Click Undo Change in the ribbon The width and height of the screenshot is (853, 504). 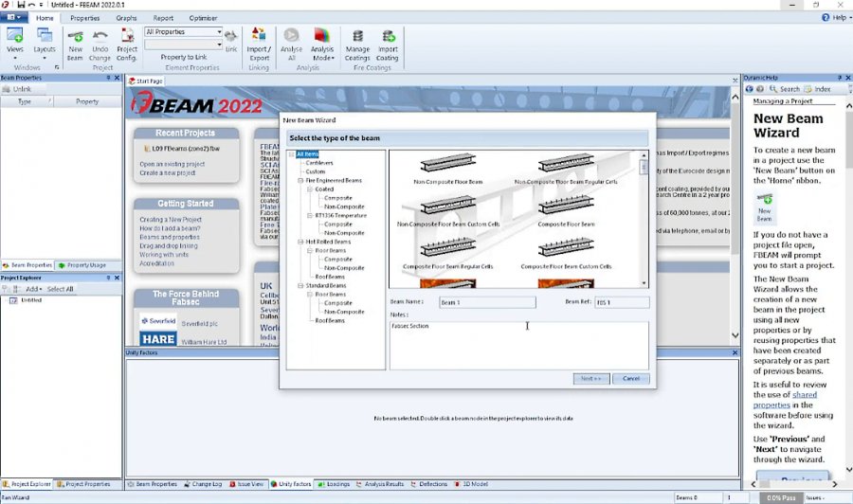click(x=100, y=45)
